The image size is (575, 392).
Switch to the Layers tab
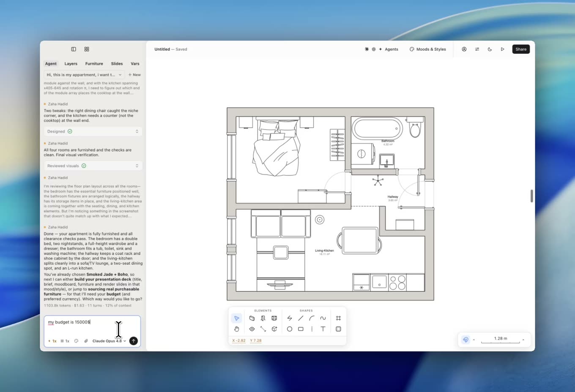click(x=71, y=64)
